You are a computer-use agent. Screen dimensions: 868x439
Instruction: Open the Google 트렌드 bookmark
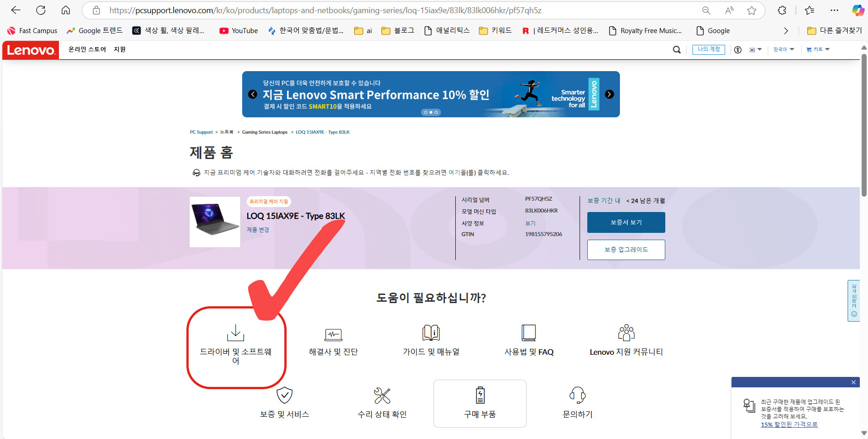tap(94, 31)
